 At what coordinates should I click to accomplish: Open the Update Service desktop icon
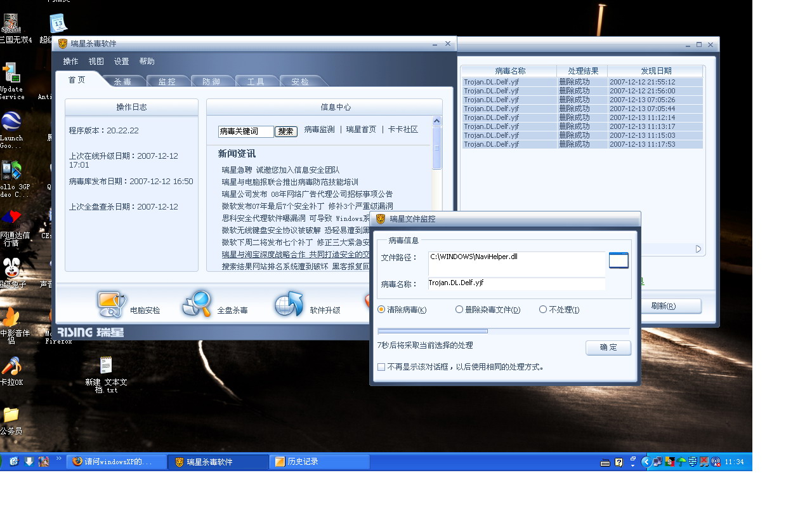(11, 73)
